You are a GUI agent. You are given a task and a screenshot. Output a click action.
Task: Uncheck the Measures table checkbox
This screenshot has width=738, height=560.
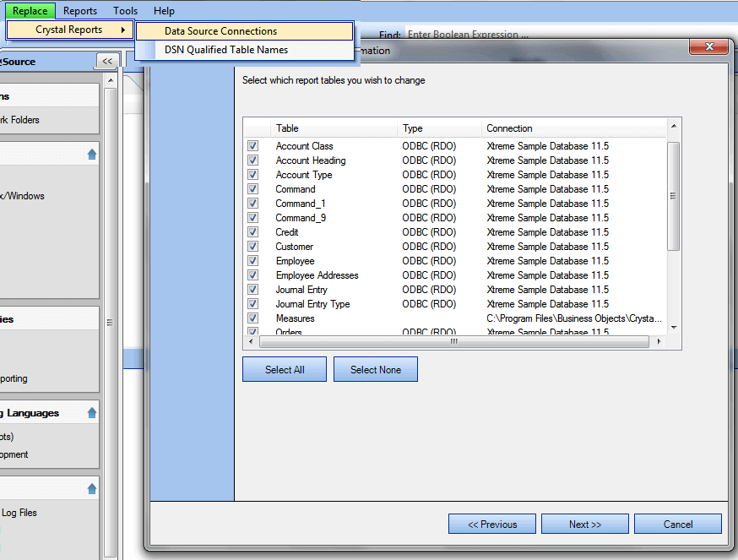252,318
